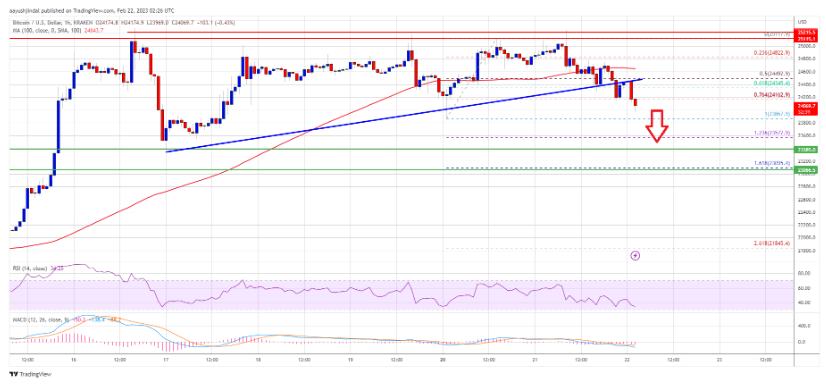Click the upper green price label on axis
826x387 pixels.
(807, 149)
